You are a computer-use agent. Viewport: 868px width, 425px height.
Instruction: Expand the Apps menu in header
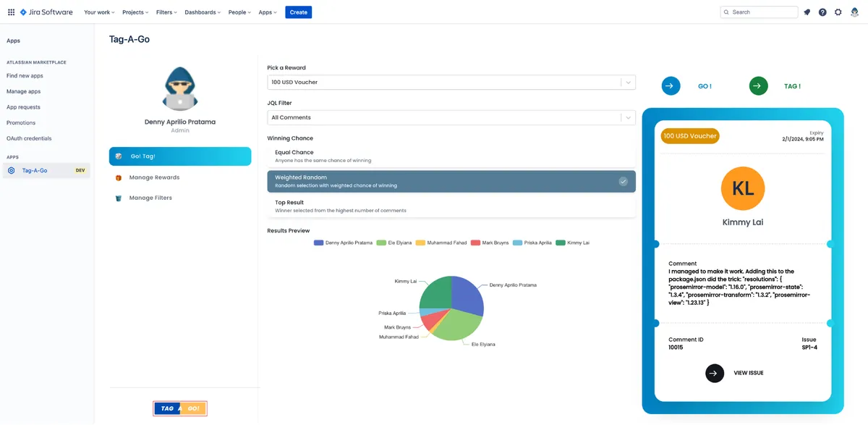pos(268,12)
